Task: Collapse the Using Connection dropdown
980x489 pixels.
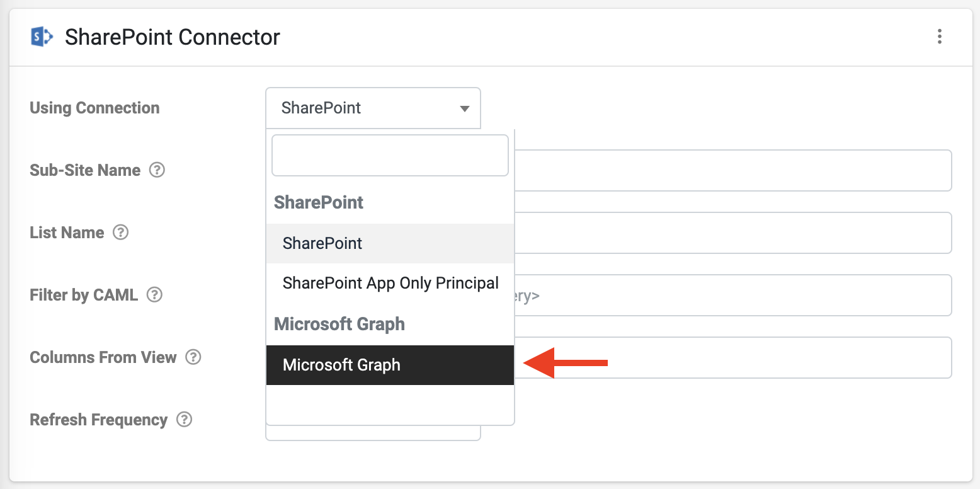Action: (373, 108)
